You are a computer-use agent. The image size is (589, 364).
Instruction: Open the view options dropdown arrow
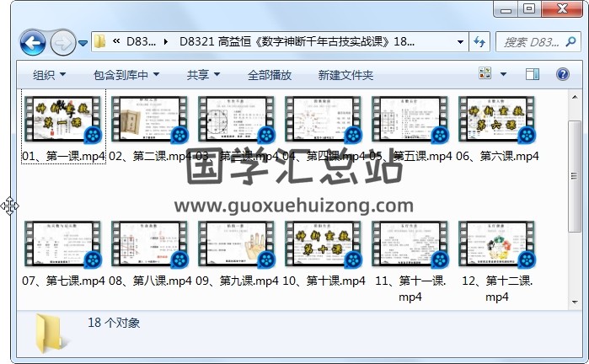(504, 75)
